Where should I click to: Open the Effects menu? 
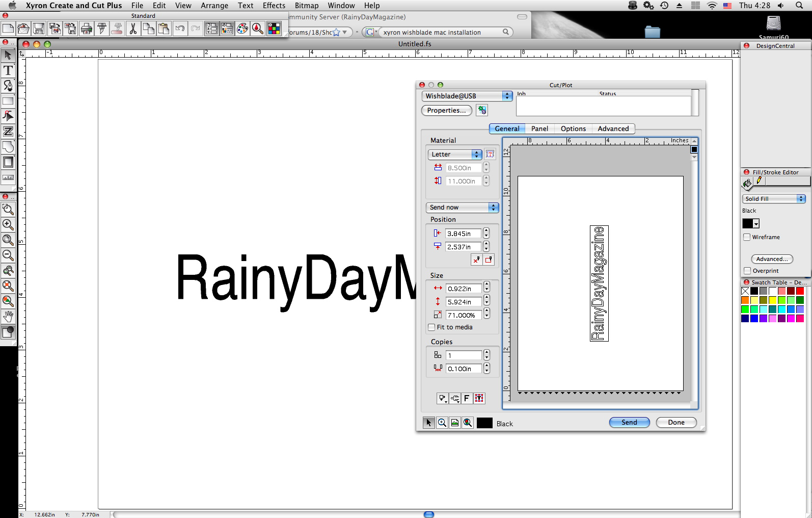click(274, 6)
